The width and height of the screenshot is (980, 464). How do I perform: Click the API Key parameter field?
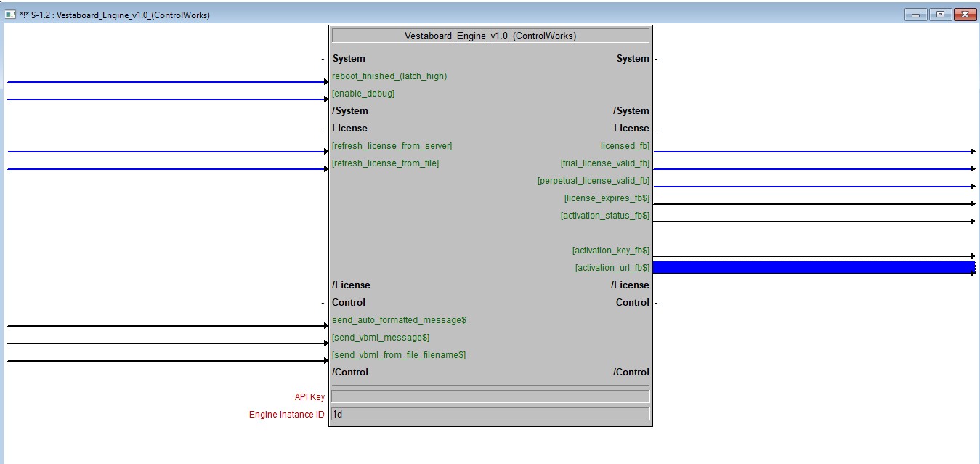tap(490, 396)
